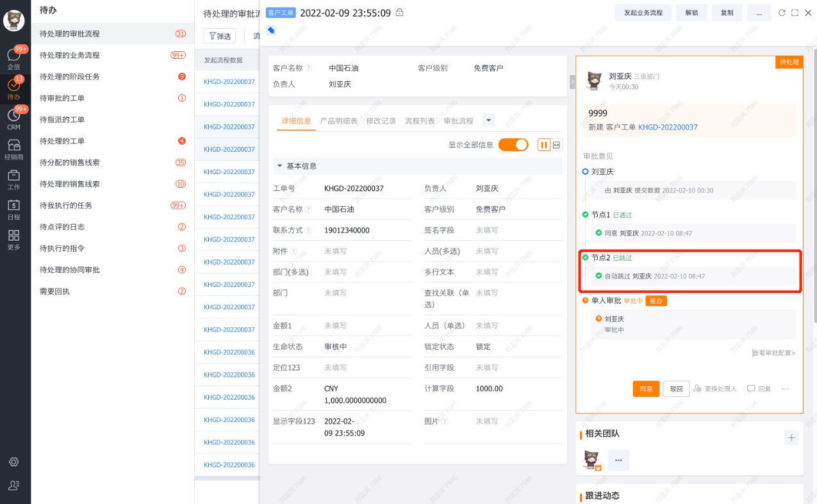
Task: Click the orange 同意 approve button
Action: (x=646, y=389)
